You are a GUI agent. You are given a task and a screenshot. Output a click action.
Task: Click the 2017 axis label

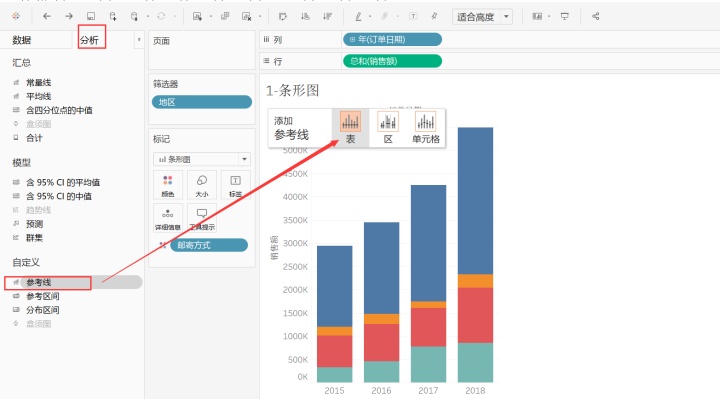428,391
